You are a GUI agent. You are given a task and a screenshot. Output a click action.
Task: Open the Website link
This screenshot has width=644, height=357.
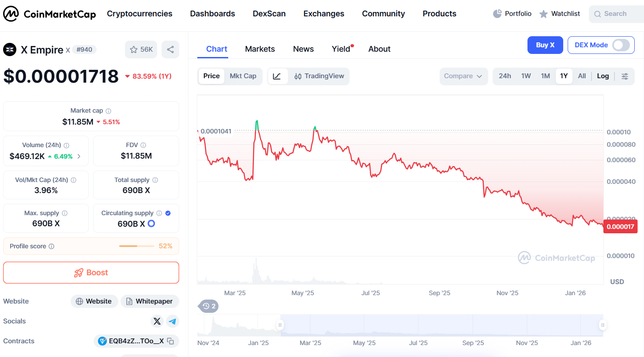(94, 301)
